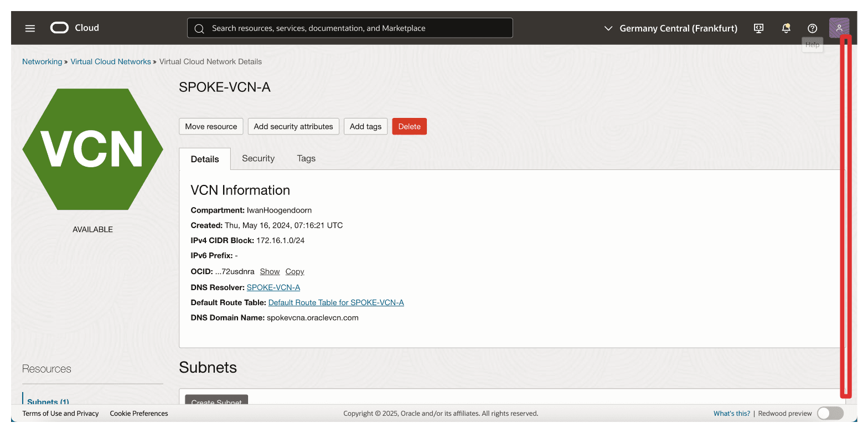The image size is (868, 433).
Task: Click the compartment name IwanHoogendoorn
Action: 280,210
